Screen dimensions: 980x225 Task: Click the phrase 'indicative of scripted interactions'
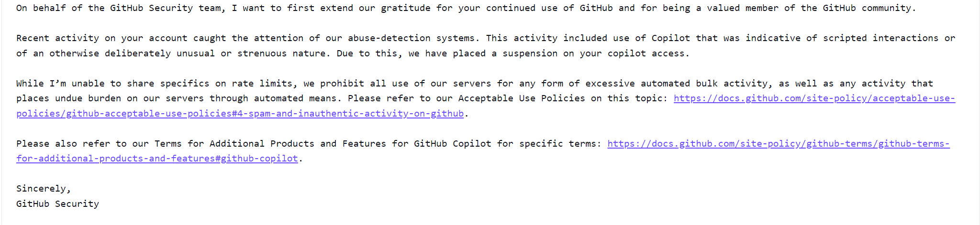point(842,38)
